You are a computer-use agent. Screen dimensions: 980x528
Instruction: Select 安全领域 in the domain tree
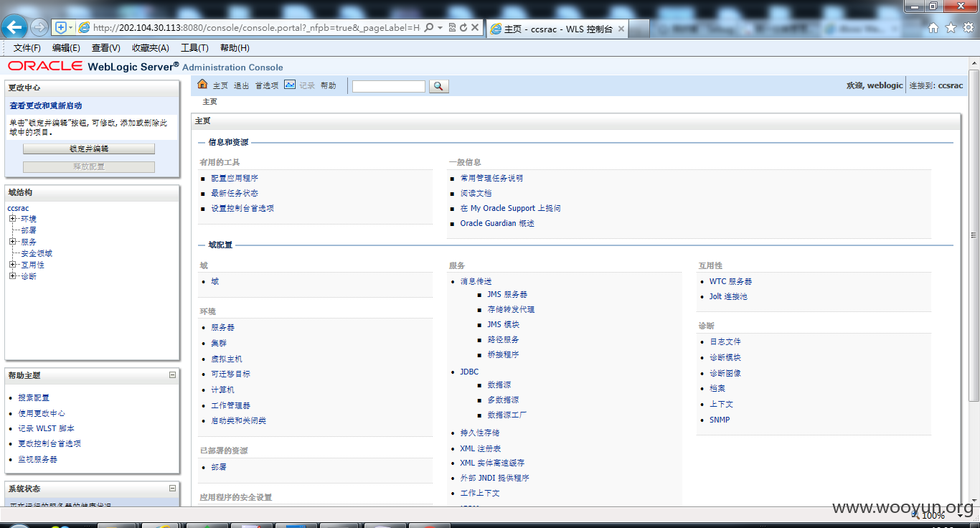click(x=37, y=253)
